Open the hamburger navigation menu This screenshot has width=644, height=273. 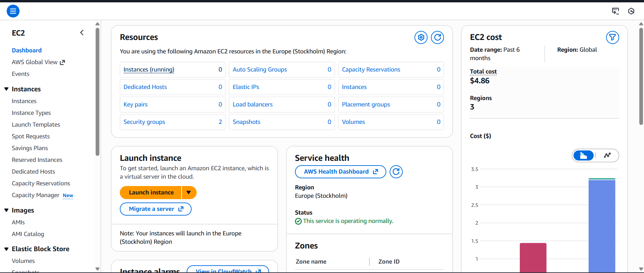(x=13, y=11)
